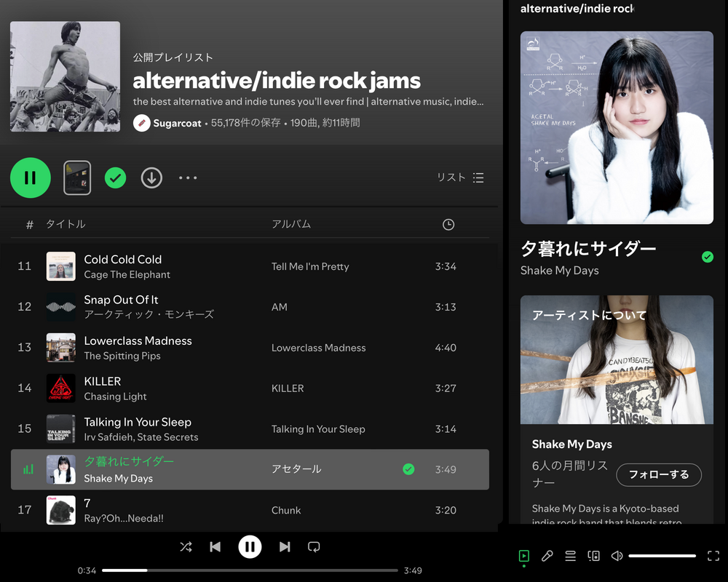Viewport: 728px width, 582px height.
Task: Download the playlist with the arrow icon
Action: point(151,178)
